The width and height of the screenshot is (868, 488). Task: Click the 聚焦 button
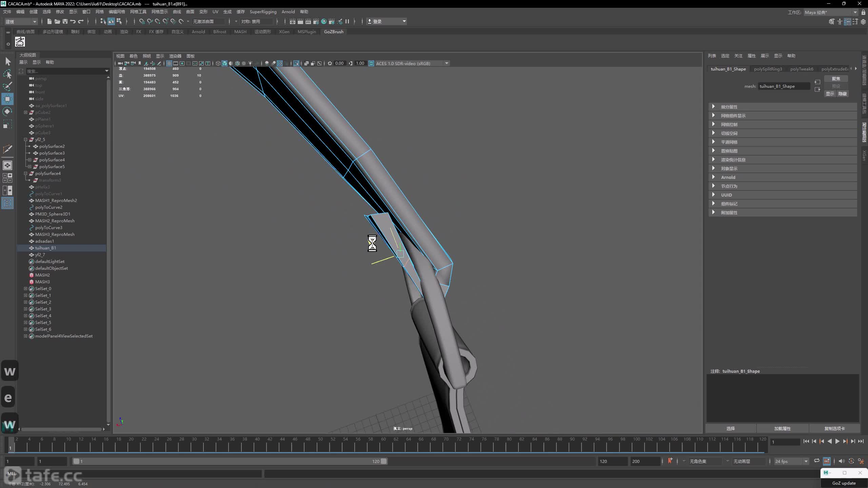pyautogui.click(x=836, y=79)
